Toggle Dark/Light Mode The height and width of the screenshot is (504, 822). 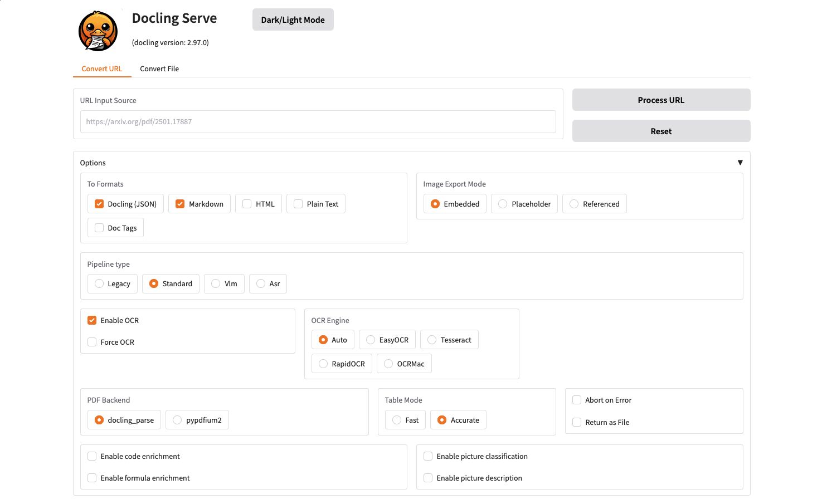(x=293, y=19)
